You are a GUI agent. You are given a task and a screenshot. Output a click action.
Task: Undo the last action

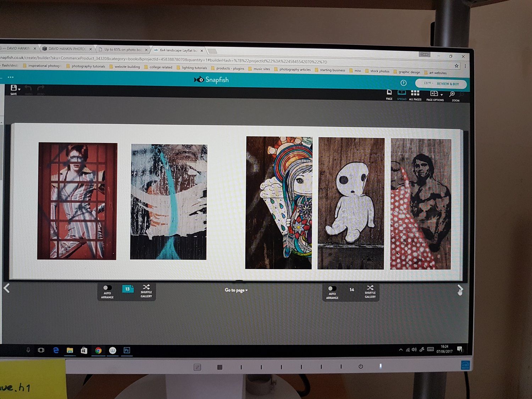tap(28, 88)
